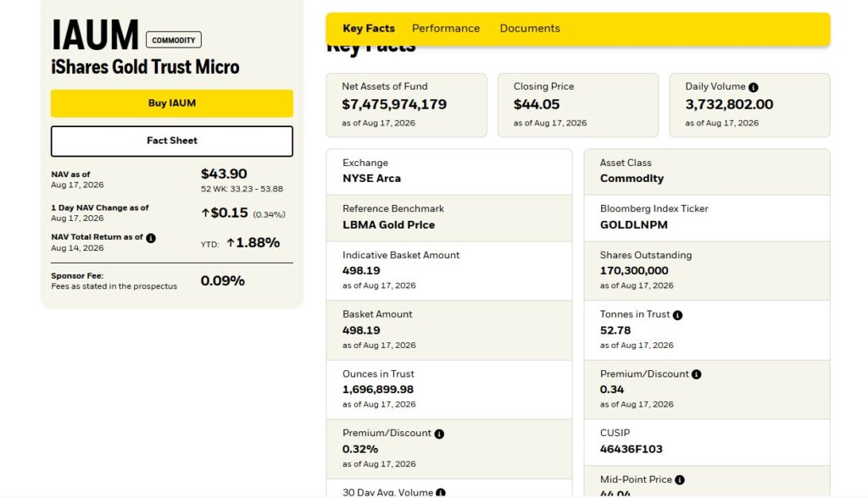868x498 pixels.
Task: Click info icon next to Mid-Point Price
Action: pos(680,480)
